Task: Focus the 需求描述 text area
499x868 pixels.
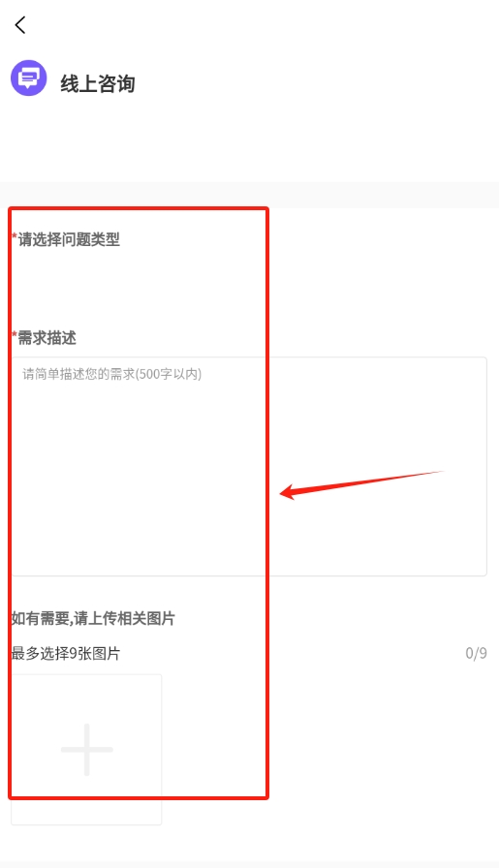Action: coord(249,467)
